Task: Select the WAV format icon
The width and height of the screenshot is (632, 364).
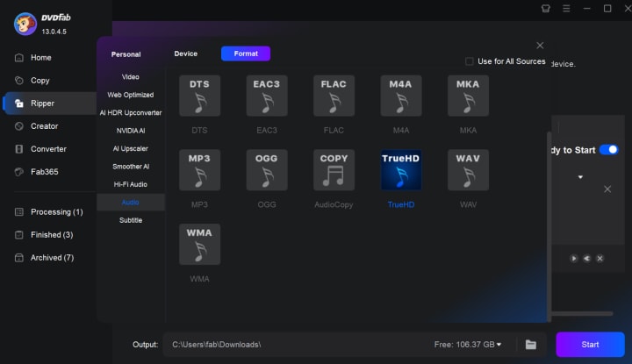Action: 468,170
